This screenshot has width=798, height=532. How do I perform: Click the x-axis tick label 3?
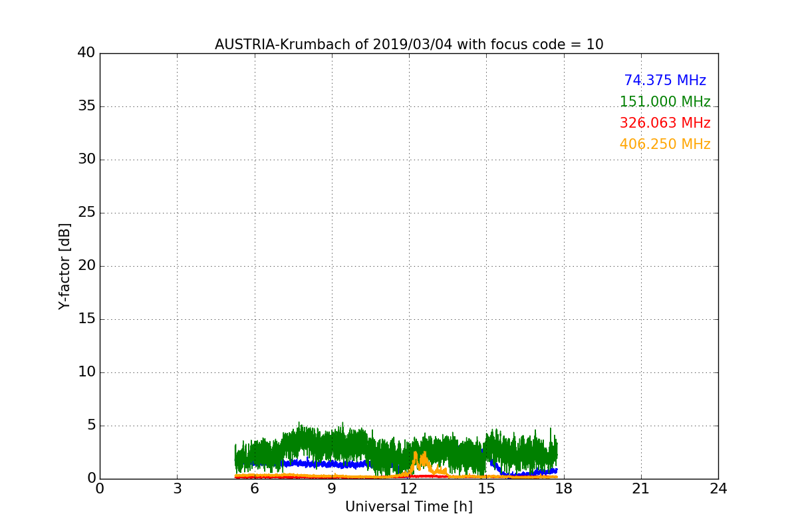pos(177,489)
